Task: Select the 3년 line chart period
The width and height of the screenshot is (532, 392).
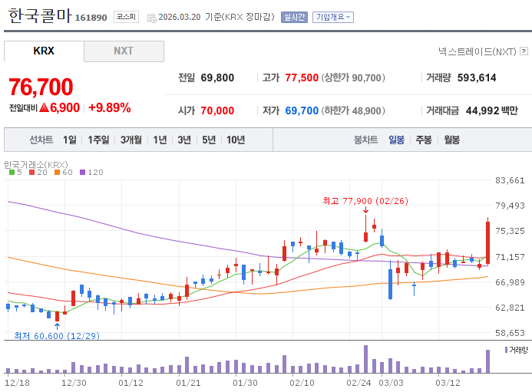Action: [x=184, y=140]
